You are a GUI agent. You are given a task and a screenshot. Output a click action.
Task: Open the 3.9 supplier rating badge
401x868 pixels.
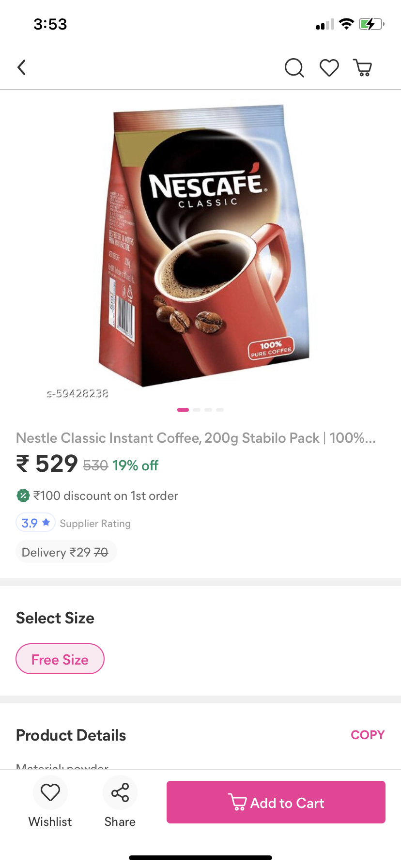coord(36,523)
